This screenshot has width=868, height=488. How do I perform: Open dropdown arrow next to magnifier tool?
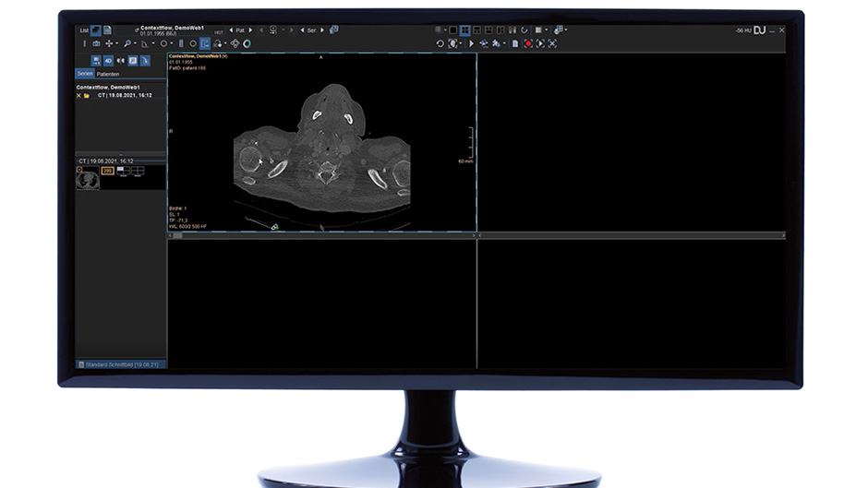pyautogui.click(x=135, y=43)
